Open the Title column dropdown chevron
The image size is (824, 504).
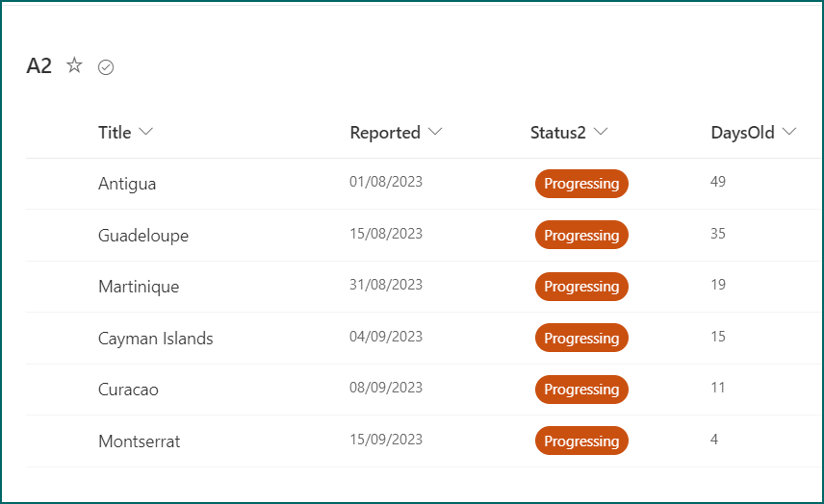coord(145,131)
